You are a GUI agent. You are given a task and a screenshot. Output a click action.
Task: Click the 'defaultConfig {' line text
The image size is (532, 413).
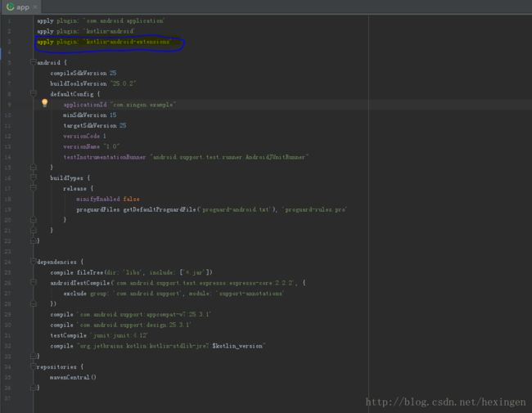point(75,94)
